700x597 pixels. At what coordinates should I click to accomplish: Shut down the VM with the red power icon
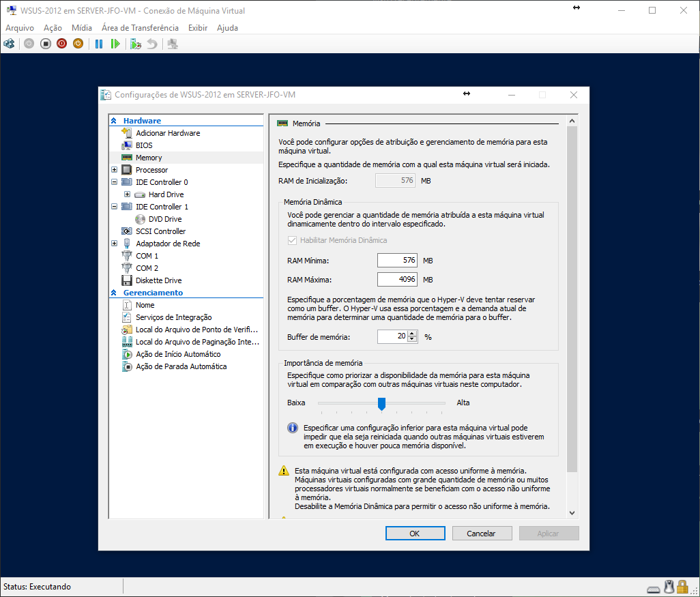pyautogui.click(x=61, y=44)
